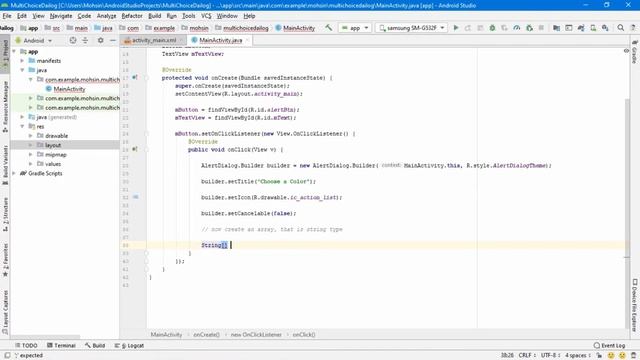Click multichoicedialog in the navigation breadcrumb

(246, 28)
